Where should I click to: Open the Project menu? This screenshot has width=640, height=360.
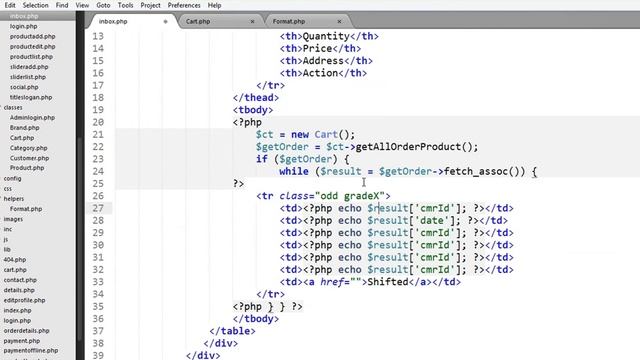pyautogui.click(x=150, y=5)
